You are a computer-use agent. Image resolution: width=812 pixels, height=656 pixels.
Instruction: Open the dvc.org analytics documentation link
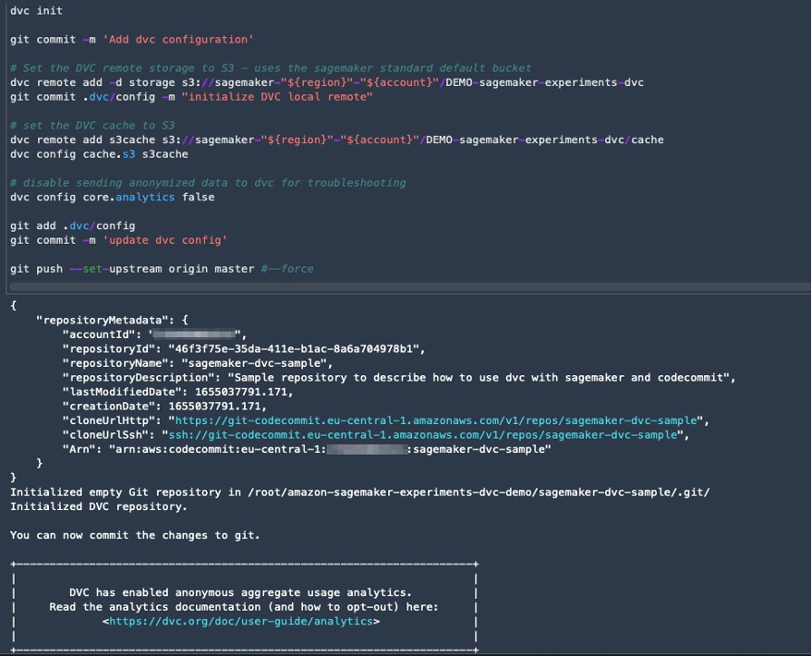pyautogui.click(x=241, y=621)
